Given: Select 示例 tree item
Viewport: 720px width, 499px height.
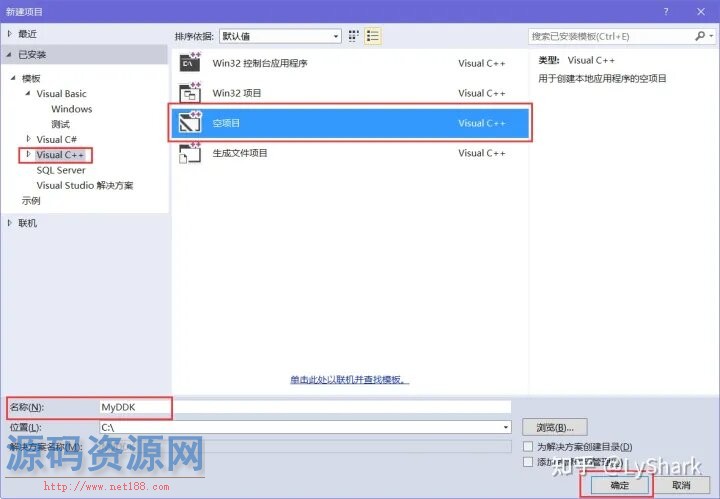Looking at the screenshot, I should [31, 201].
